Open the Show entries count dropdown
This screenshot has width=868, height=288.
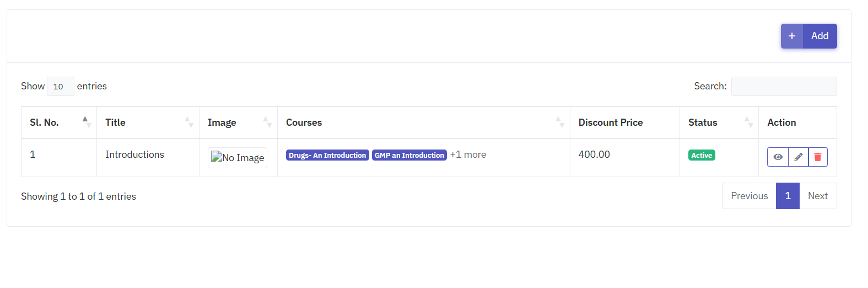click(60, 87)
